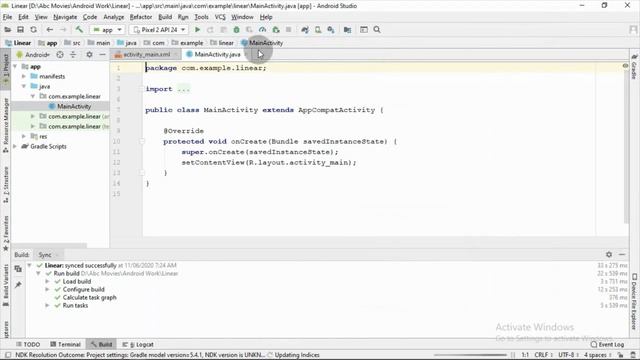Click the Attach Debugger to process icon

click(x=276, y=30)
